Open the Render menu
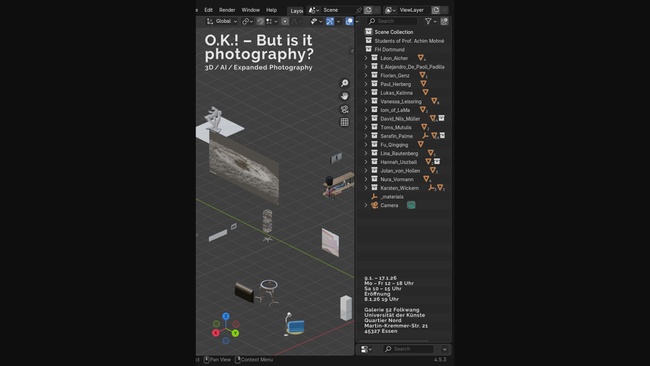 (x=227, y=10)
